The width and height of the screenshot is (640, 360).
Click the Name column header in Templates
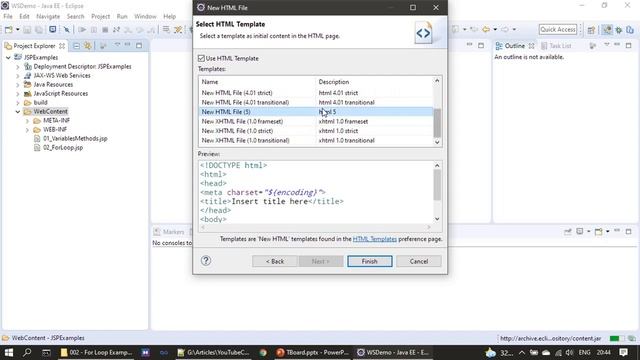257,82
